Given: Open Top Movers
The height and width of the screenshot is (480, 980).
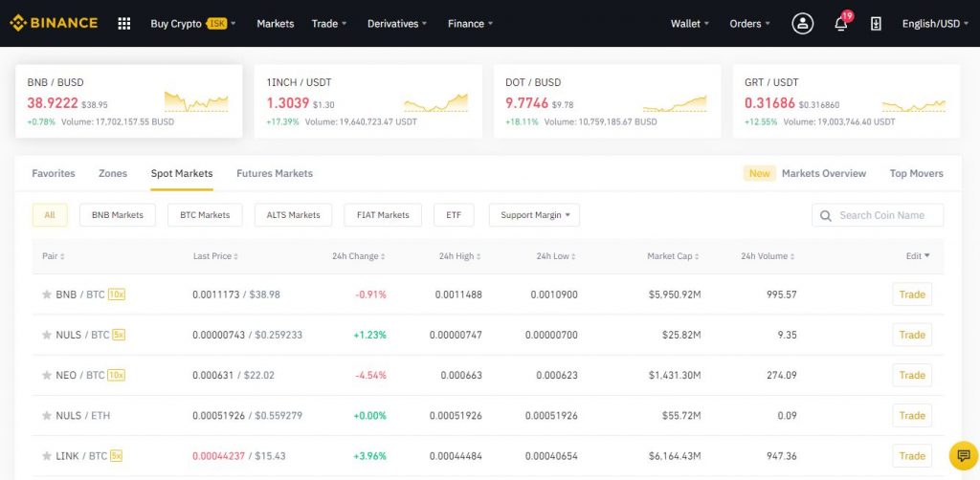Looking at the screenshot, I should point(916,173).
